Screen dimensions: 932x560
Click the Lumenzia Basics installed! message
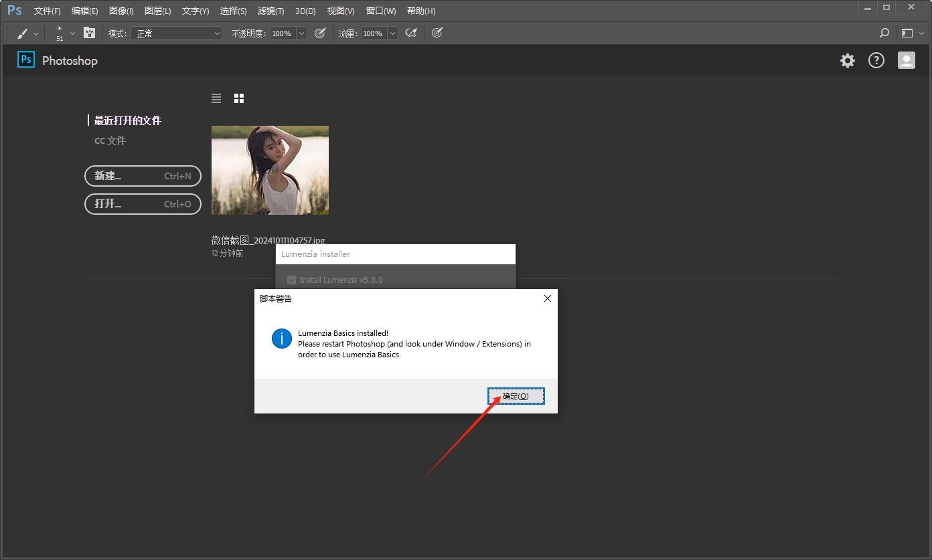pyautogui.click(x=343, y=333)
